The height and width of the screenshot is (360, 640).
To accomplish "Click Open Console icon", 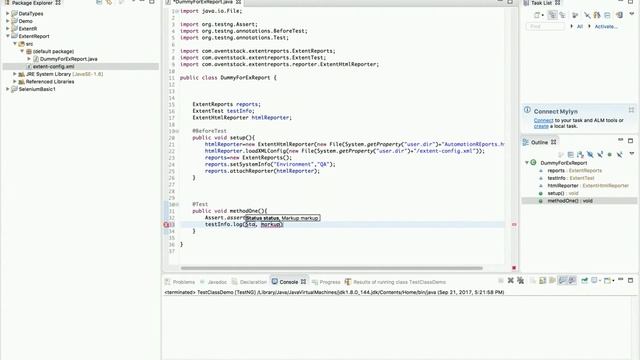I will pyautogui.click(x=607, y=280).
